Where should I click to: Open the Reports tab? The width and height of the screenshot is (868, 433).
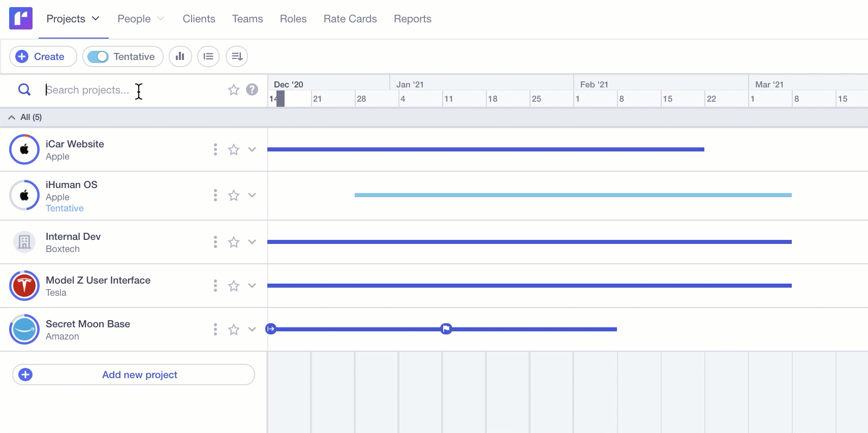click(412, 19)
